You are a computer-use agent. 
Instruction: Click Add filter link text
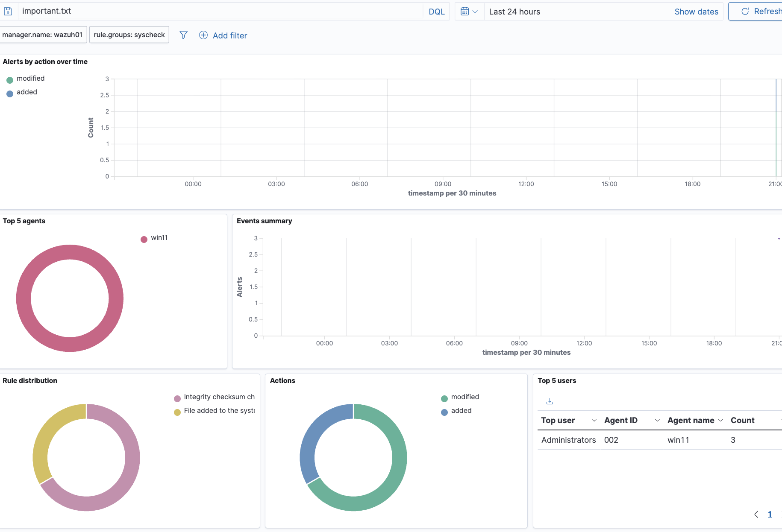pyautogui.click(x=230, y=35)
